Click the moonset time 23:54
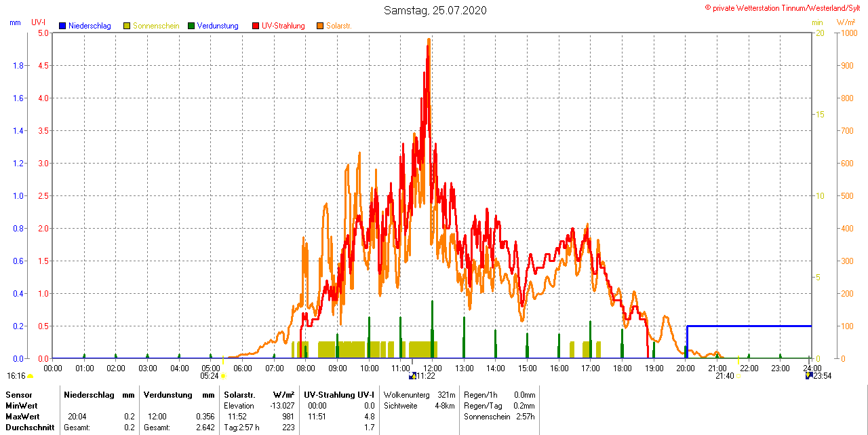868x435 pixels. (x=822, y=376)
